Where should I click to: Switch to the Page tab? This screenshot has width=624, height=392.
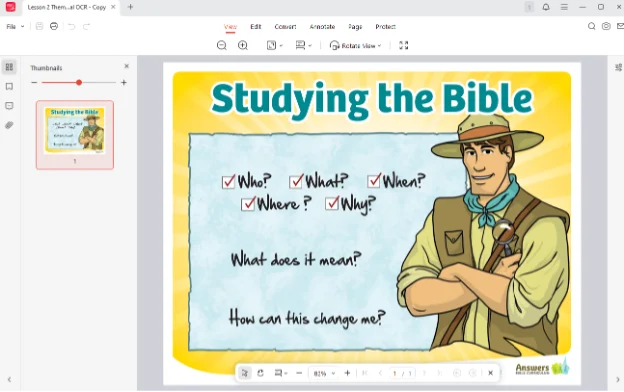355,27
